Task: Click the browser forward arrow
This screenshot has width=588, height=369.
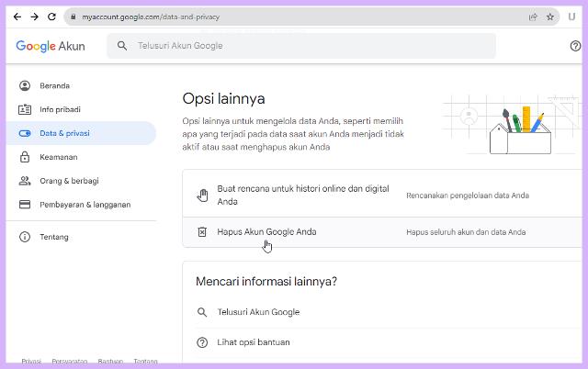Action: 35,17
